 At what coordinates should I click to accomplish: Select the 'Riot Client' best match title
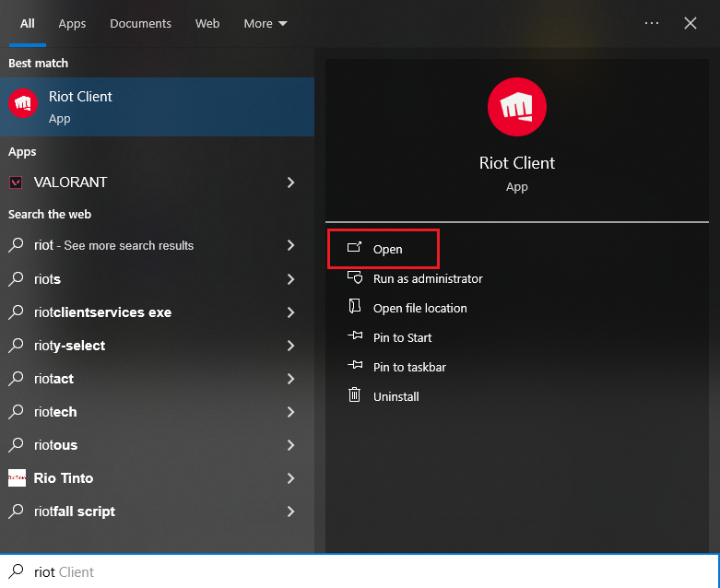pos(80,97)
